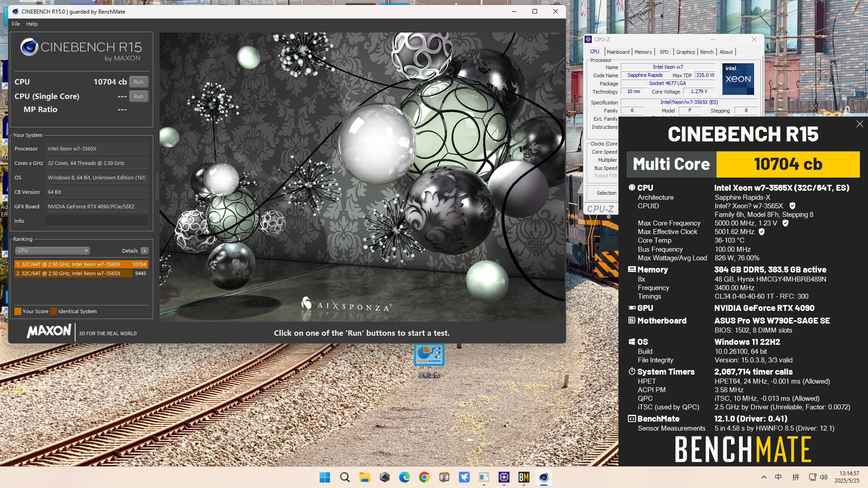The width and height of the screenshot is (868, 488).
Task: Click the Cinebench R15 logo icon
Action: 29,47
